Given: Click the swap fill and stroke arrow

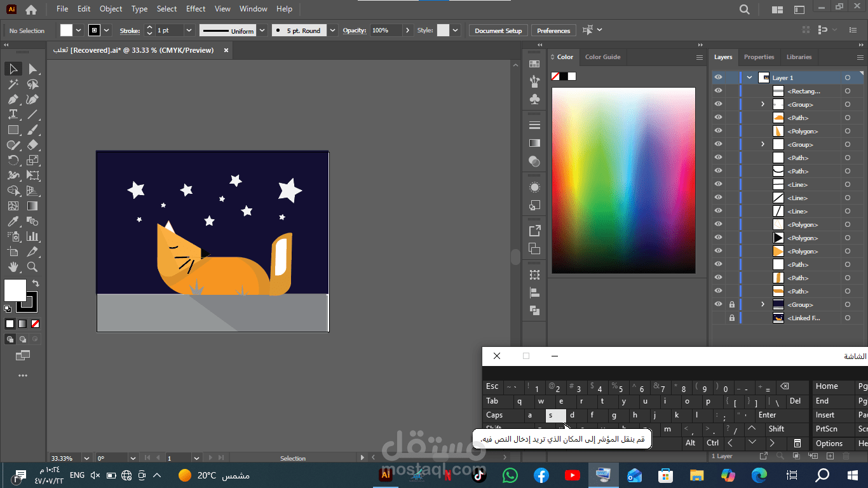Looking at the screenshot, I should pos(36,283).
